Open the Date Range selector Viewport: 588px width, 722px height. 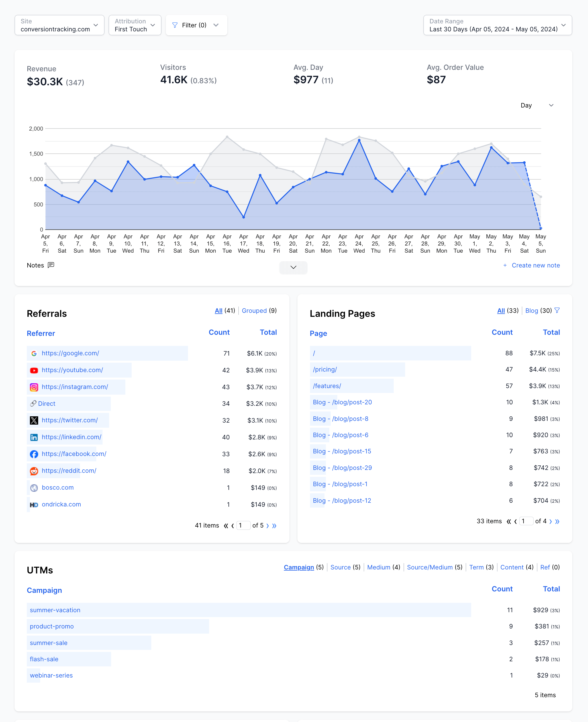tap(497, 25)
